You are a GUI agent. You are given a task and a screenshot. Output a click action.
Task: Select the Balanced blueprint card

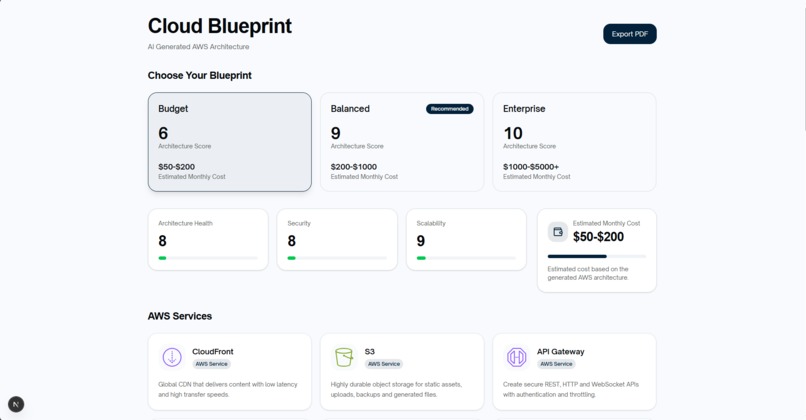[x=402, y=142]
